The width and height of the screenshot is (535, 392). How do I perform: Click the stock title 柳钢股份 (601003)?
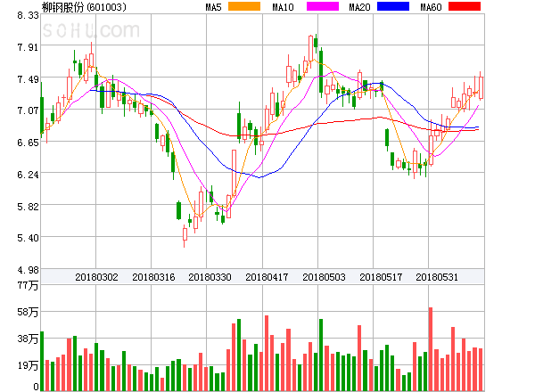84,7
